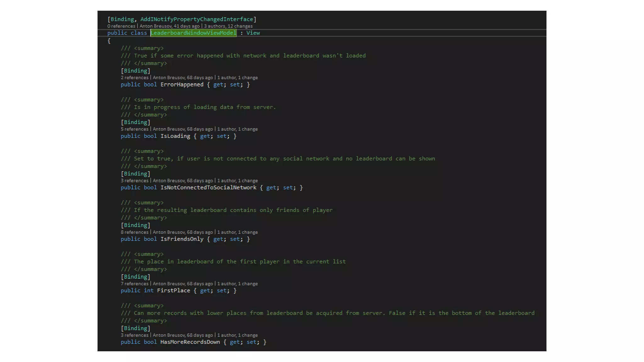
Task: Open '3 authors, 12 changes' CodeLens link
Action: pos(228,26)
